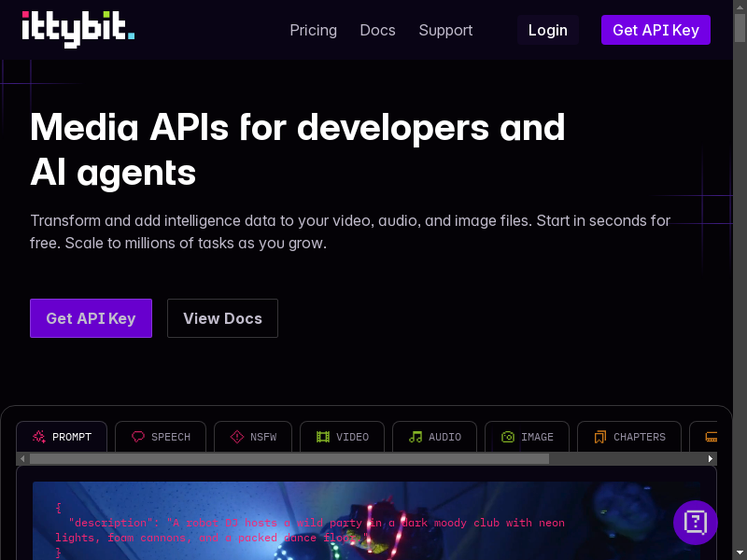The width and height of the screenshot is (747, 560).
Task: Go to Docs in navigation
Action: (377, 30)
